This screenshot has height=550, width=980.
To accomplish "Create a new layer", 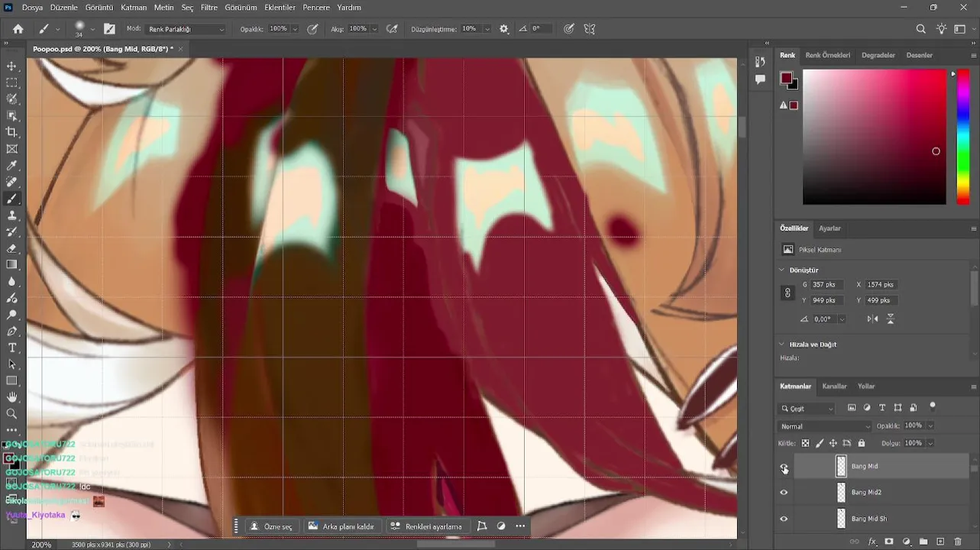I will [940, 542].
